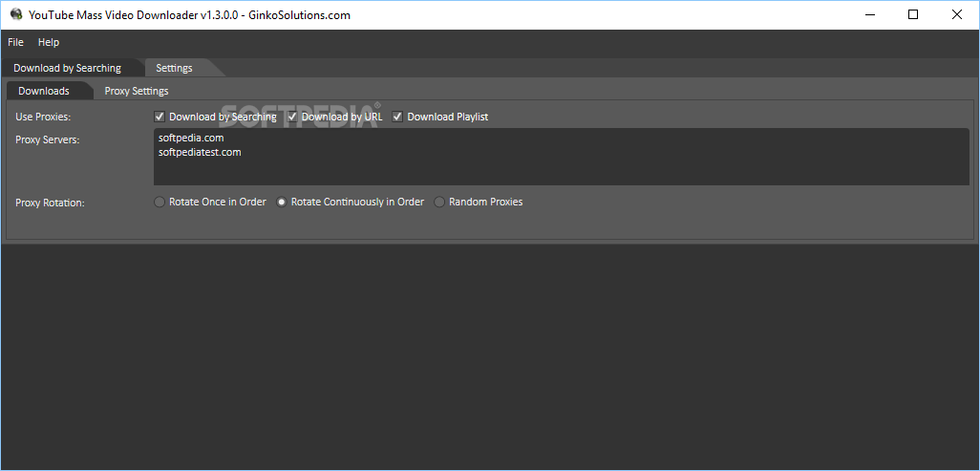Uncheck Download by URL proxy checkbox
This screenshot has width=980, height=471.
[x=292, y=117]
